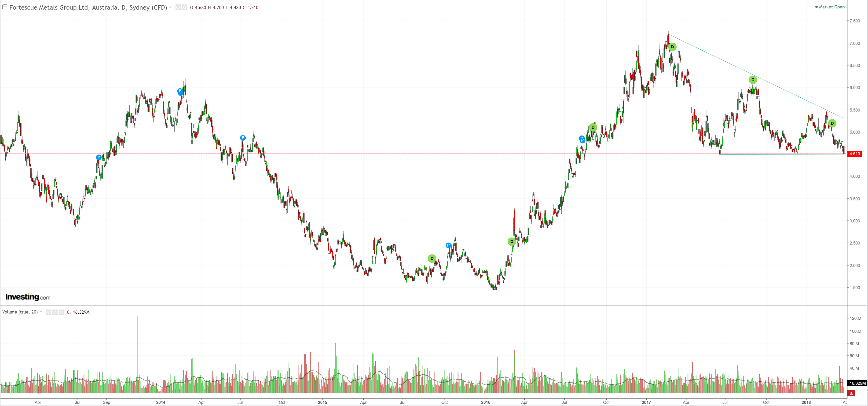Open main series settings gear icon
The image size is (868, 406).
(x=184, y=7)
